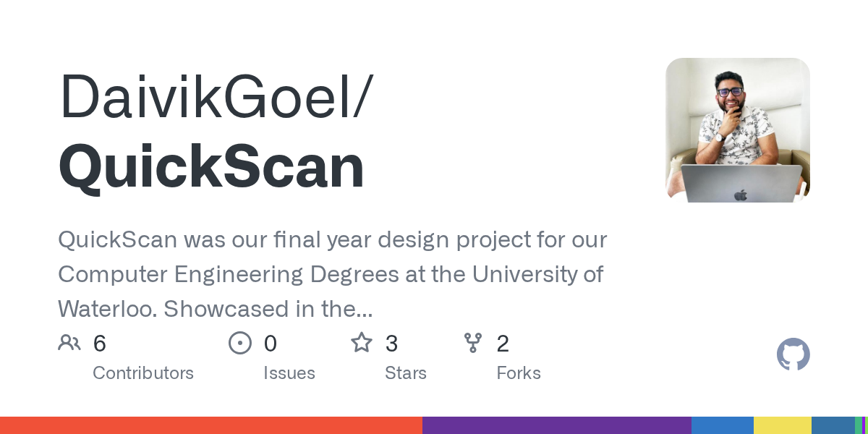868x434 pixels.
Task: Click the Contributors people icon
Action: click(x=69, y=343)
